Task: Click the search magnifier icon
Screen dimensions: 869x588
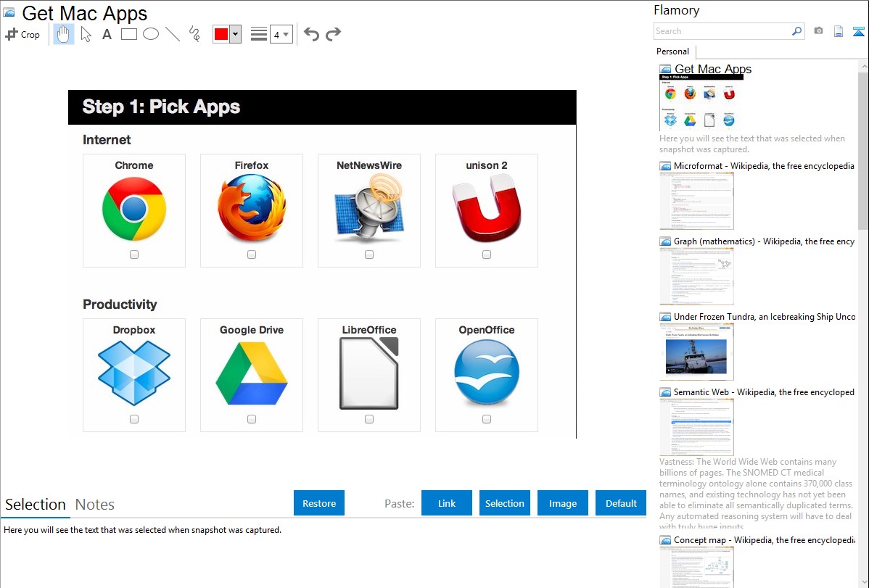Action: point(796,31)
